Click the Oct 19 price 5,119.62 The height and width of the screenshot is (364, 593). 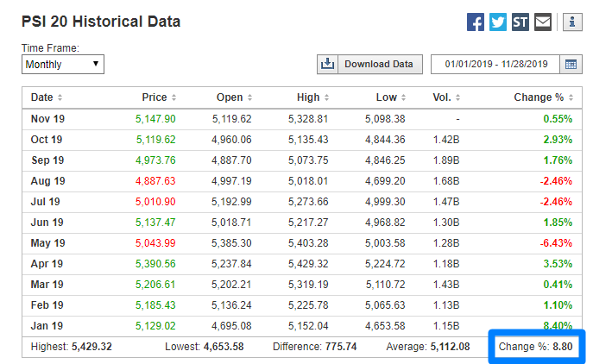156,140
